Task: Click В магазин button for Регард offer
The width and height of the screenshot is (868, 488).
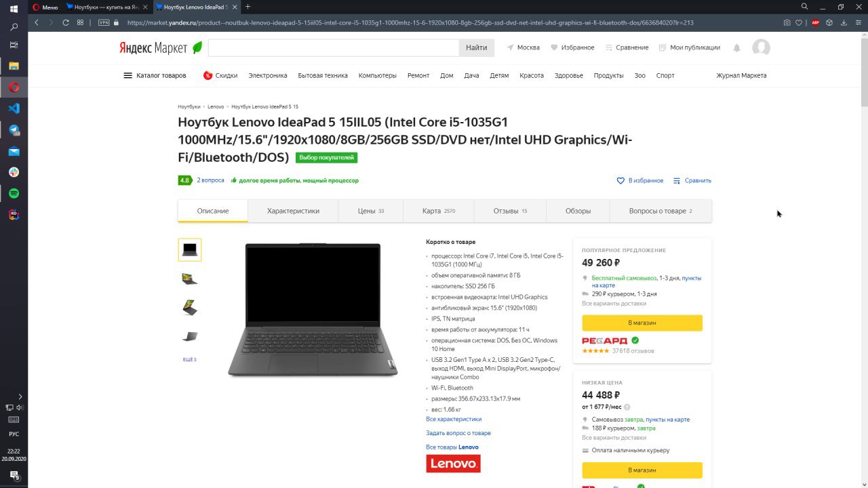Action: (642, 323)
